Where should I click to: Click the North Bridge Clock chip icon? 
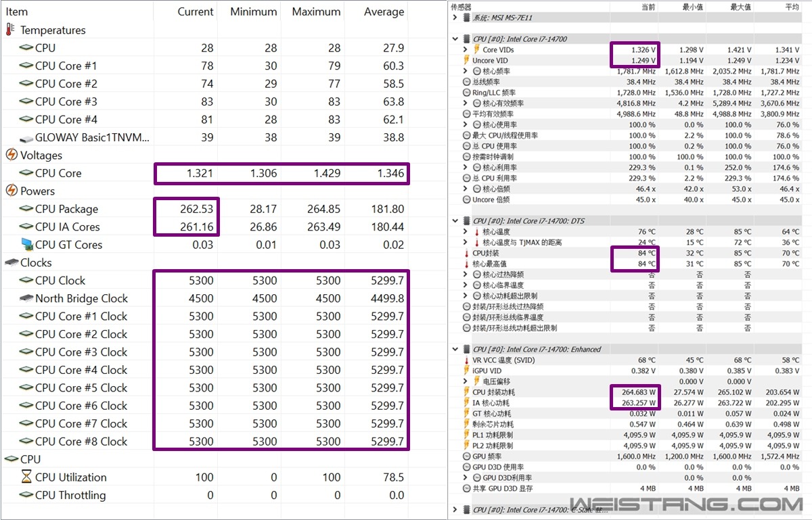26,298
